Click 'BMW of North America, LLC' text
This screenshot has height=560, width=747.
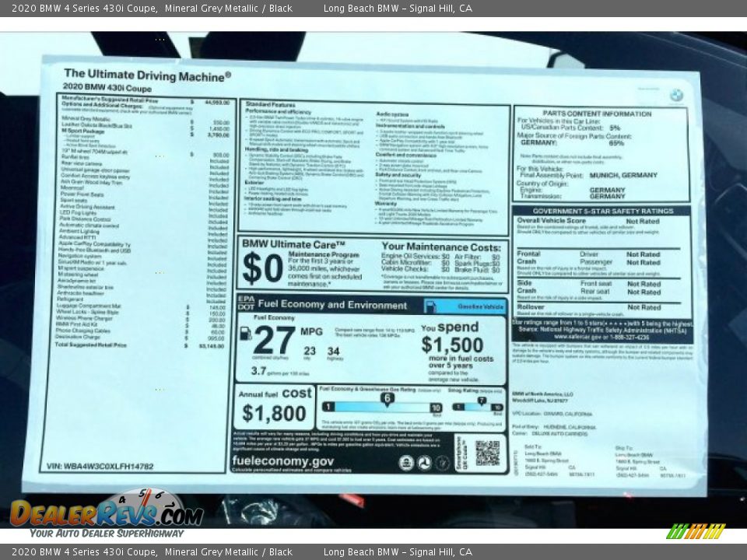[x=542, y=394]
